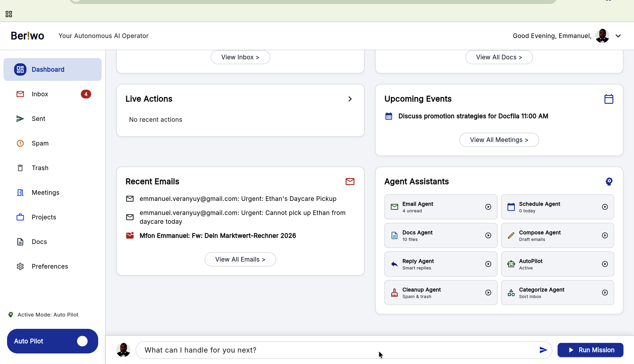
Task: Expand the Live Actions chevron
Action: tap(350, 99)
